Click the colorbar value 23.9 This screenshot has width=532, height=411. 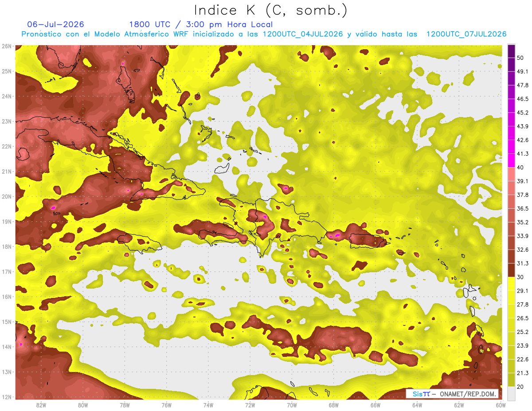coord(523,345)
